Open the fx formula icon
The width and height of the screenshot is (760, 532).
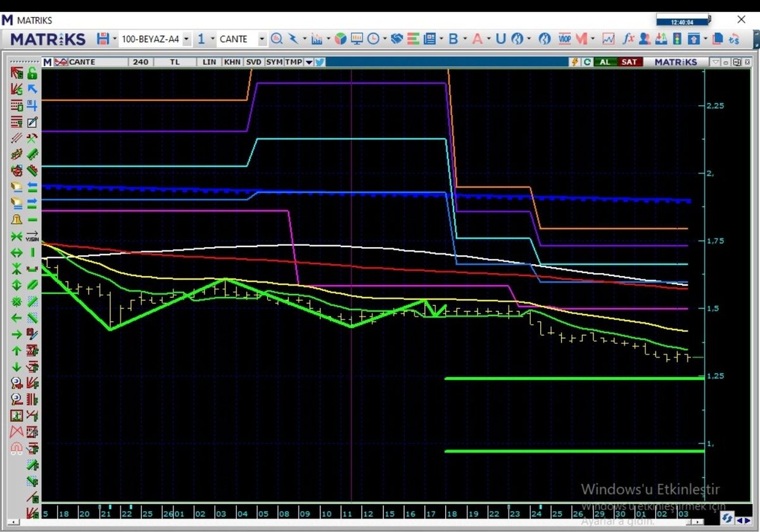click(x=628, y=39)
